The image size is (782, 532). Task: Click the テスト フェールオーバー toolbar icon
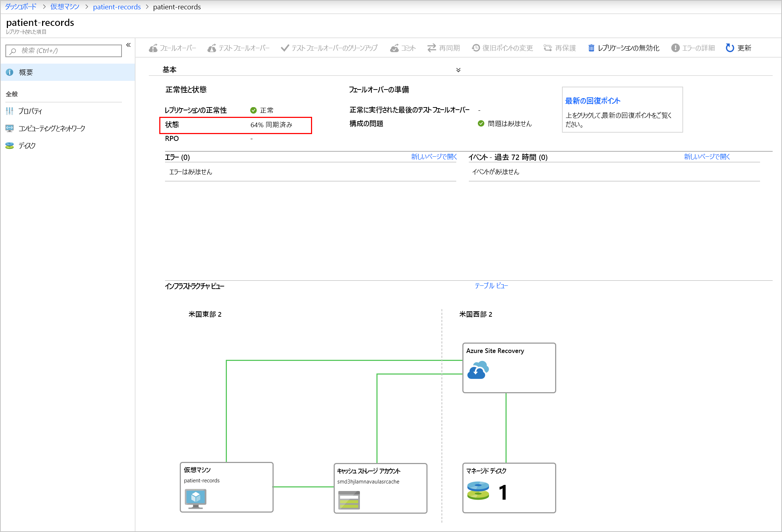tap(212, 48)
